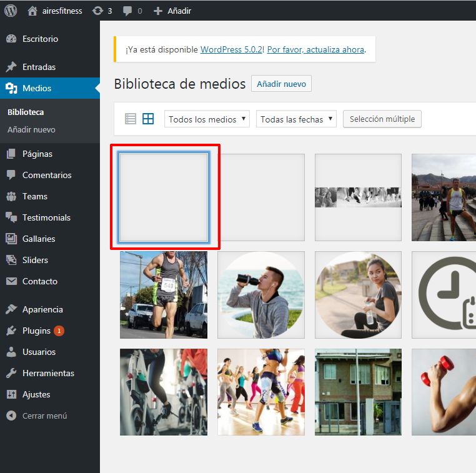Click the Apariencia brush icon
Image resolution: width=476 pixels, height=473 pixels.
[x=11, y=309]
